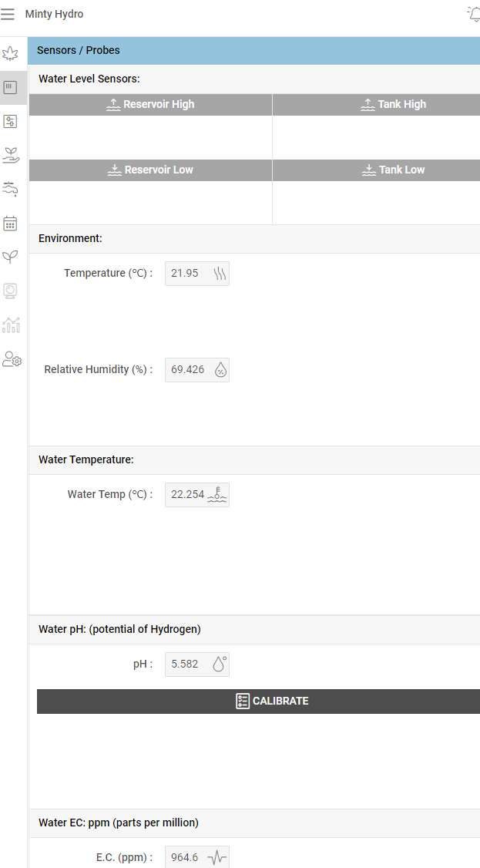Viewport: 480px width, 868px height.
Task: Click the Tank Low header
Action: [394, 170]
